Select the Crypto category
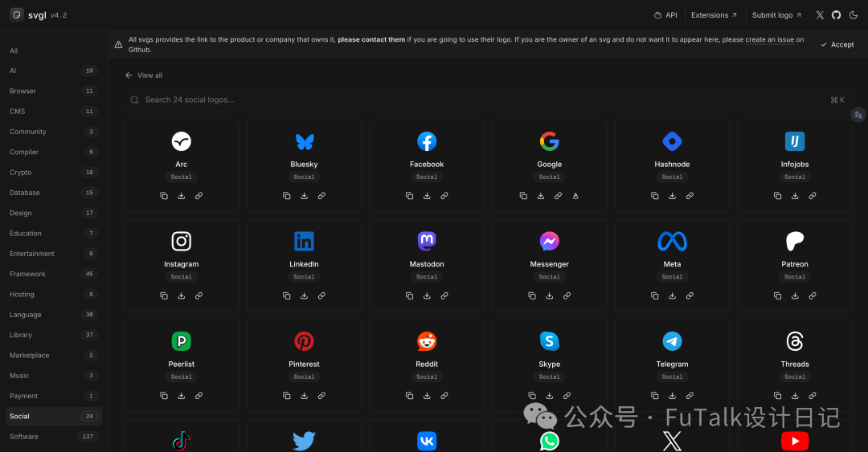868x452 pixels. click(x=54, y=172)
